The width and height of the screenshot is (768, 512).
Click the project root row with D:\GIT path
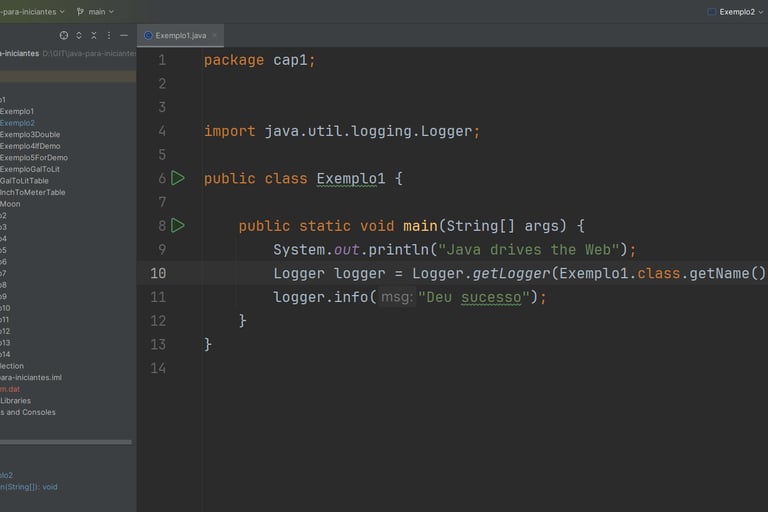(68, 53)
